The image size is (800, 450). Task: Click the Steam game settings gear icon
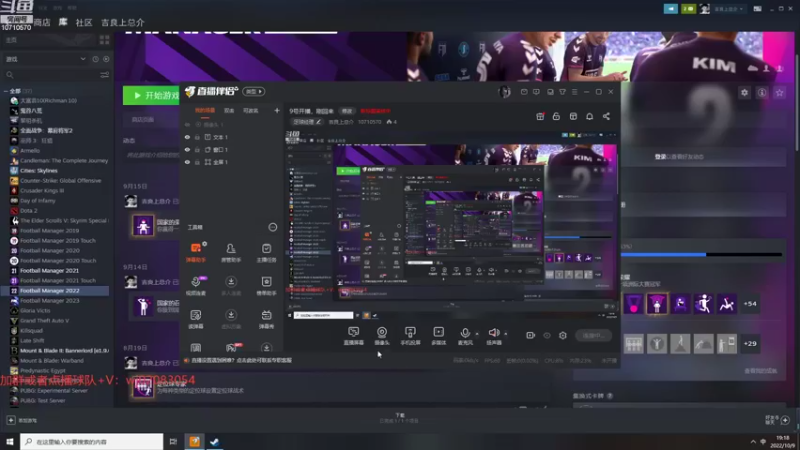(x=744, y=93)
